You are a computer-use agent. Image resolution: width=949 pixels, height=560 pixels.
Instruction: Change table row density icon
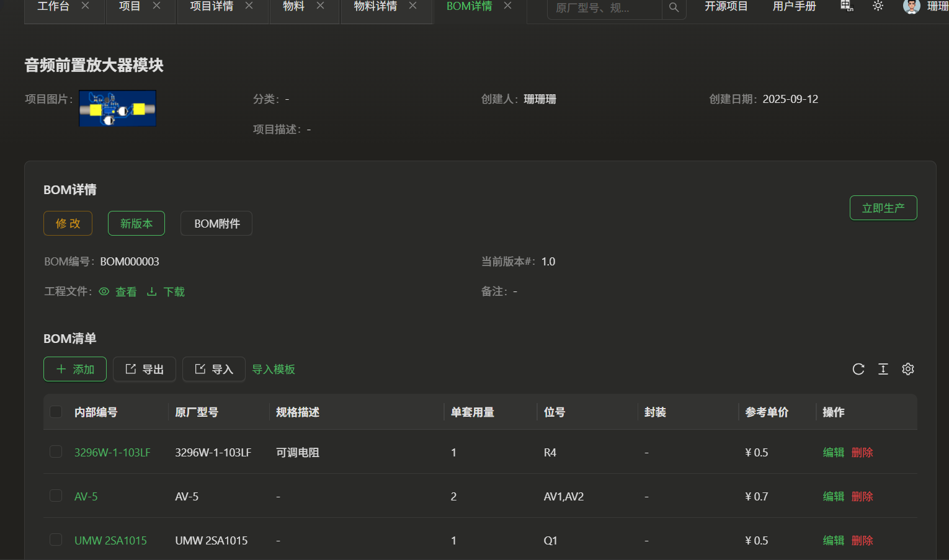883,370
